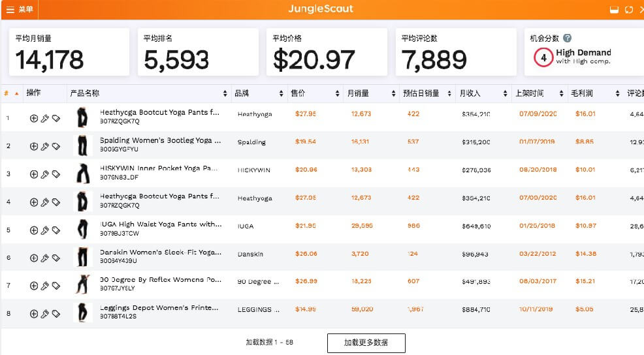Click the 平均排名 5,593 summary card
The image size is (644, 355).
coord(198,52)
